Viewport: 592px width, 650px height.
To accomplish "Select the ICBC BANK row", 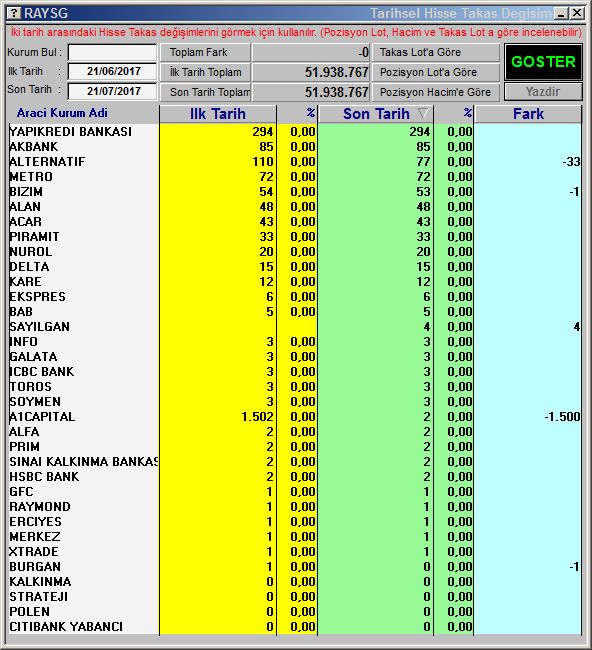I will pyautogui.click(x=295, y=372).
